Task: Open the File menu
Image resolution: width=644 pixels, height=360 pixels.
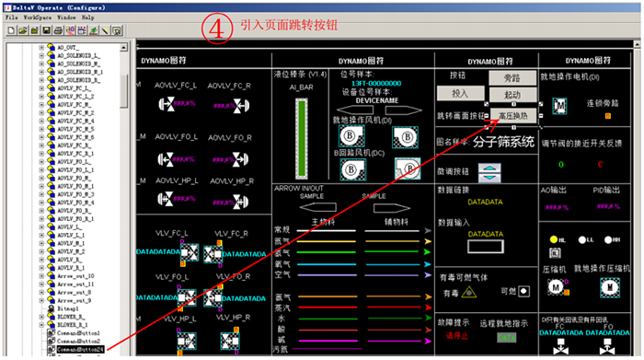Action: coord(11,17)
